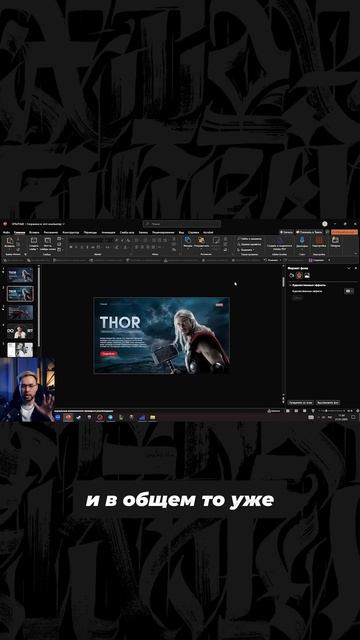Viewport: 360px width, 640px height.
Task: Open the Надстройки add-ins icon
Action: (319, 240)
